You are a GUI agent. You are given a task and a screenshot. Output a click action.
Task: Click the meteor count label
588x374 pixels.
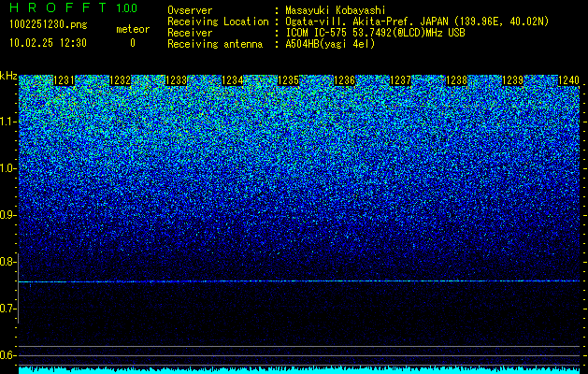pyautogui.click(x=133, y=29)
